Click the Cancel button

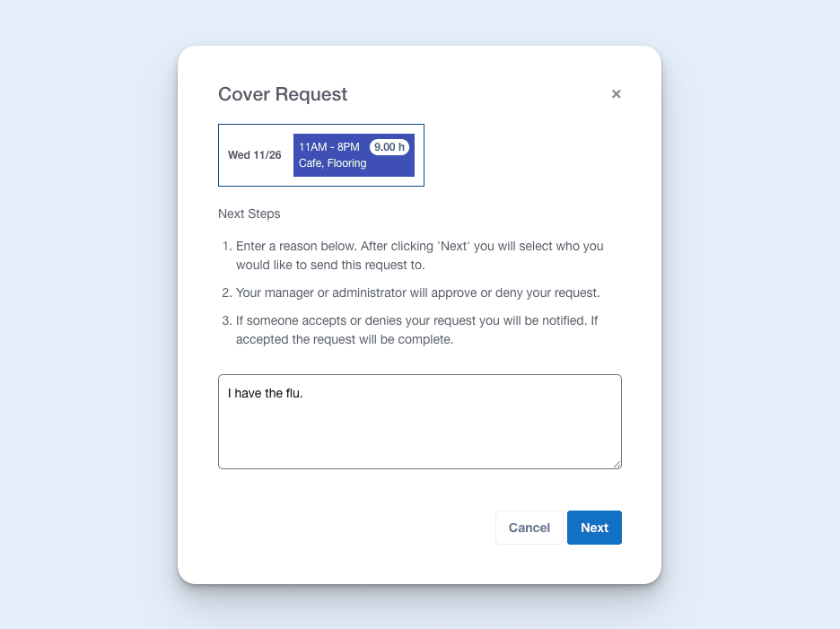pos(529,528)
